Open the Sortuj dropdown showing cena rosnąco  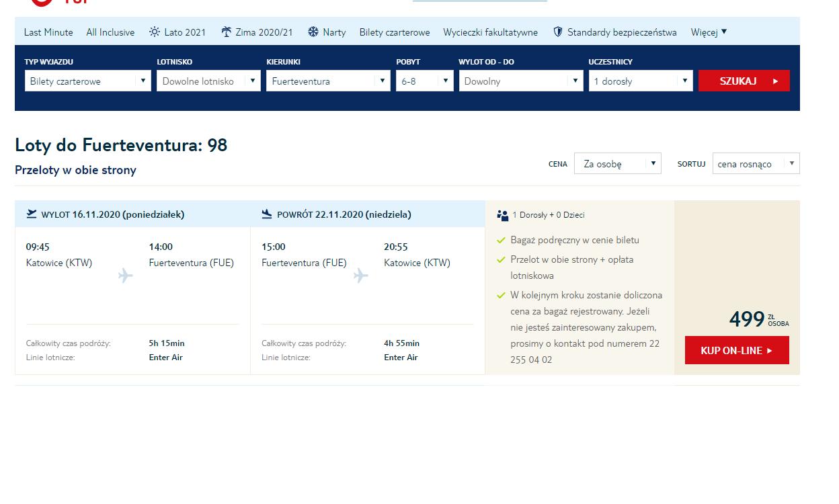(x=756, y=163)
